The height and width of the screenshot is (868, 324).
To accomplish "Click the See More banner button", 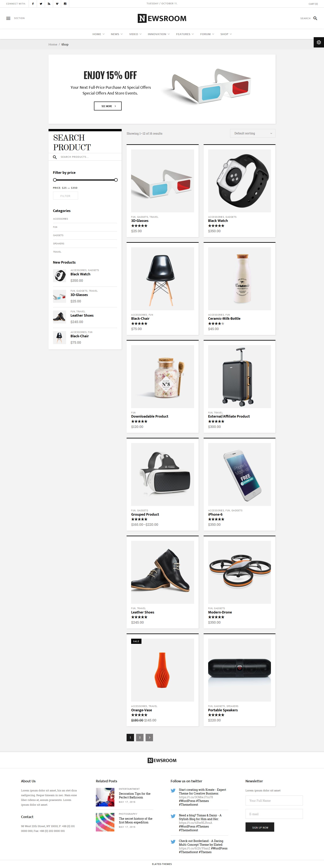I will pos(108,106).
